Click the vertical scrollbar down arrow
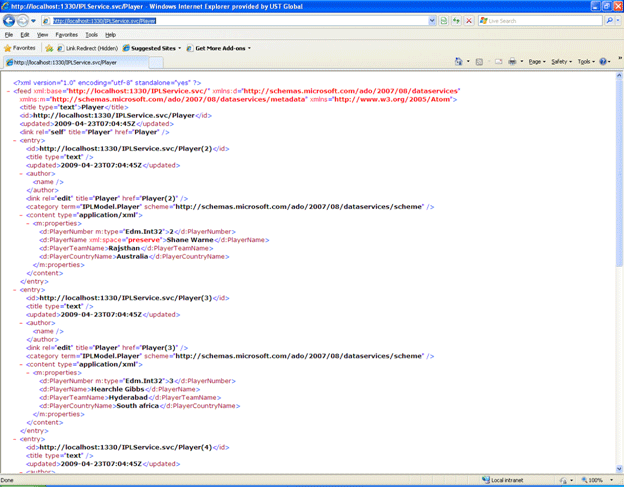624x487 pixels. click(x=619, y=469)
